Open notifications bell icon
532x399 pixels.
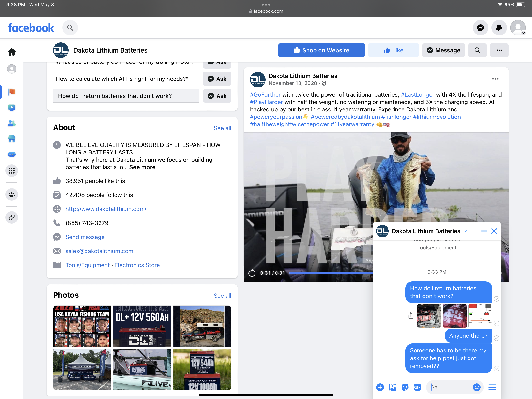click(499, 28)
